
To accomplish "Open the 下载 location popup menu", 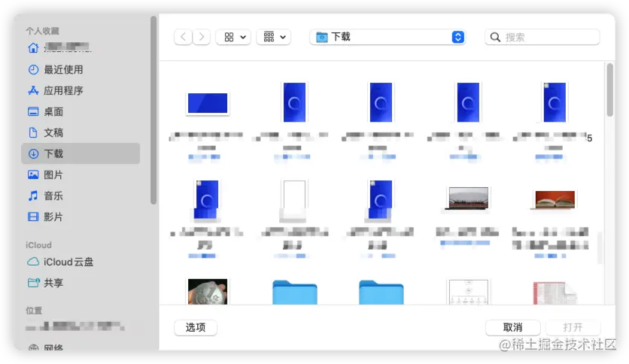I will [387, 38].
